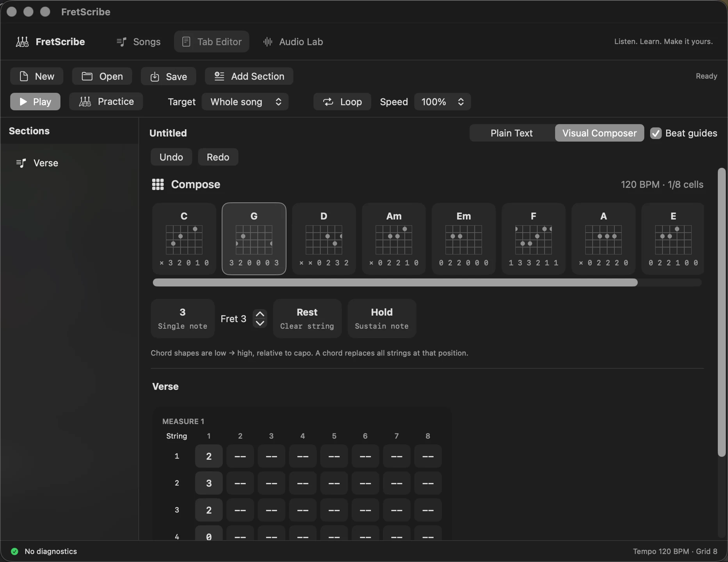Choose Rest Clear string tool
The image size is (728, 562).
click(307, 318)
